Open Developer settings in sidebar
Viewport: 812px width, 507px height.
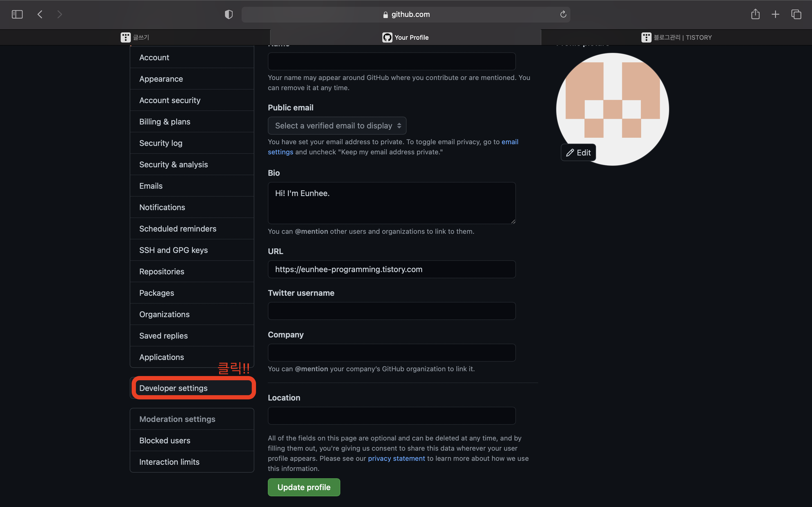[173, 388]
